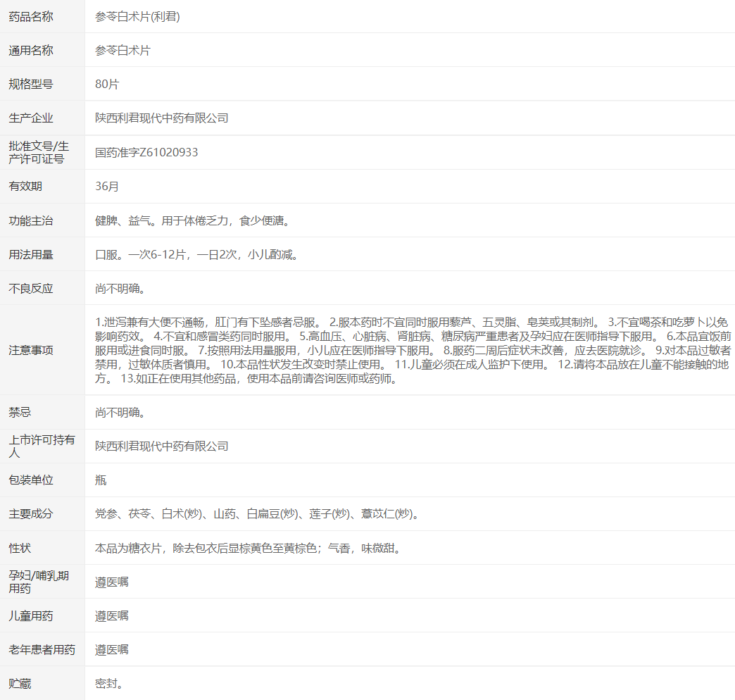Click the 功能主治 row label
The width and height of the screenshot is (735, 700).
tap(31, 221)
